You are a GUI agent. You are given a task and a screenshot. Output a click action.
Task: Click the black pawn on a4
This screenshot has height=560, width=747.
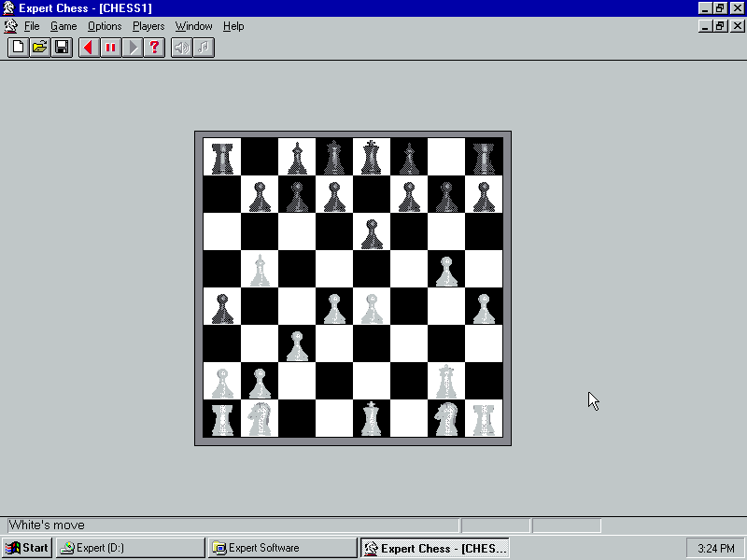click(x=222, y=309)
